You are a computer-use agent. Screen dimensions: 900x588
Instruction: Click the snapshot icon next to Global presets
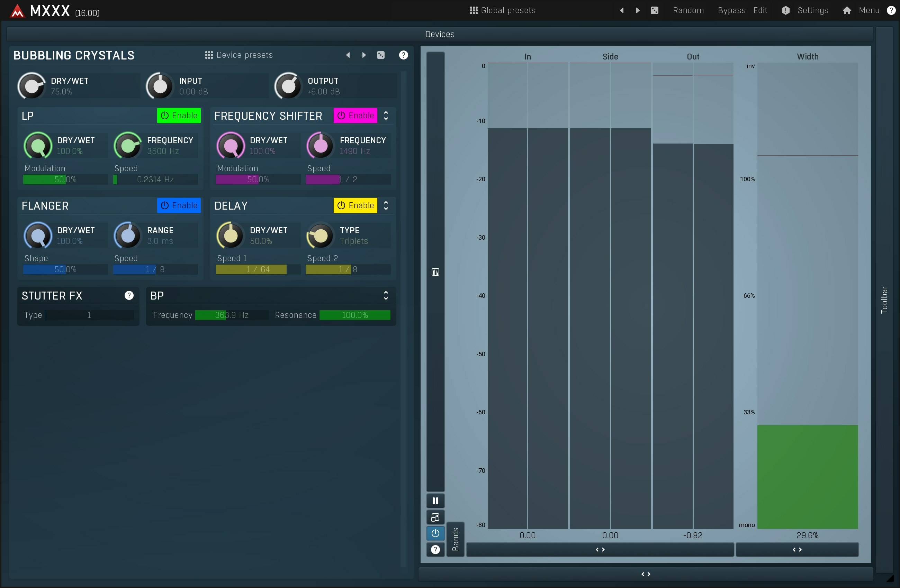pos(655,10)
